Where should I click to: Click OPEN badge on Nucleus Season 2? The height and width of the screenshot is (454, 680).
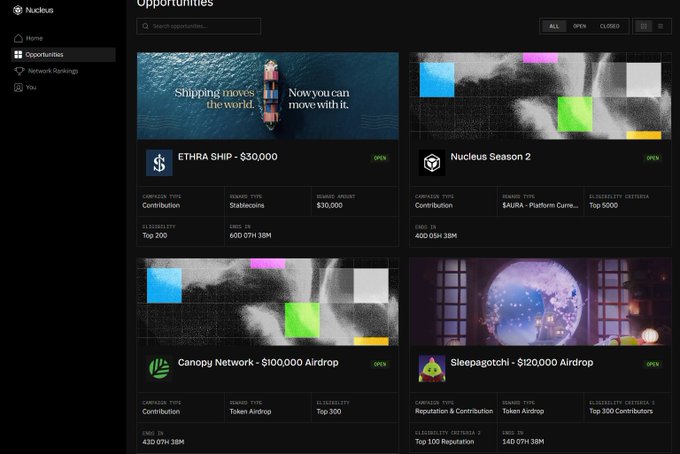tap(653, 158)
